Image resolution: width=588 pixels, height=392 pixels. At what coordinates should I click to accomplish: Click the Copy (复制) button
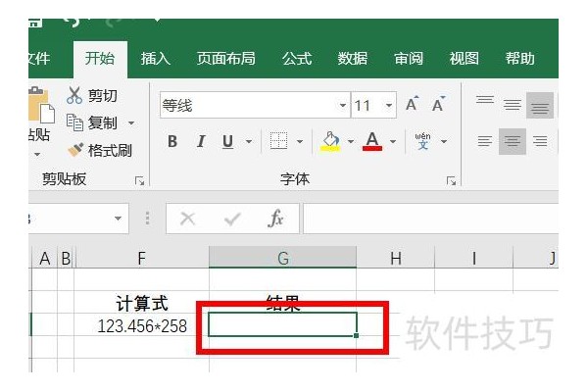click(92, 122)
